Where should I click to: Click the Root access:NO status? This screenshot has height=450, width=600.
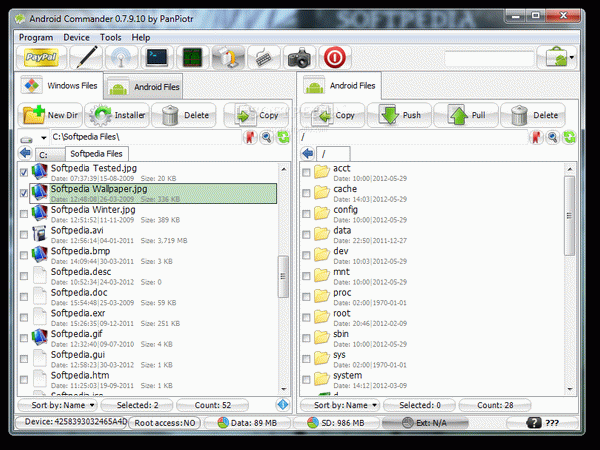[x=165, y=423]
